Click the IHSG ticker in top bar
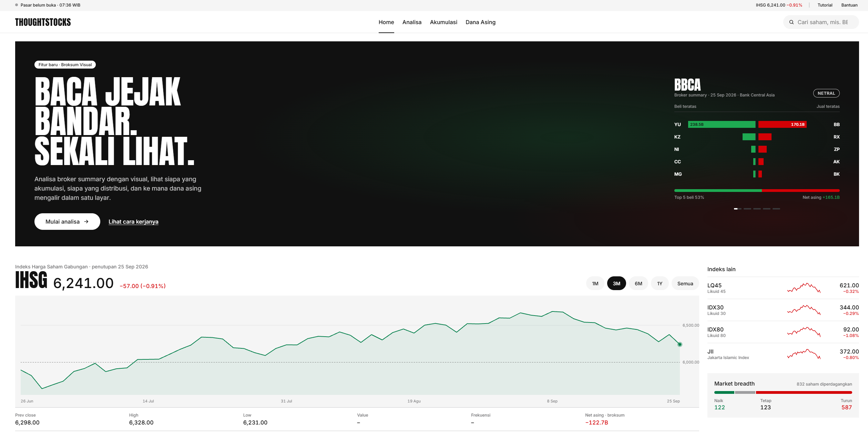The image size is (868, 440). 779,5
